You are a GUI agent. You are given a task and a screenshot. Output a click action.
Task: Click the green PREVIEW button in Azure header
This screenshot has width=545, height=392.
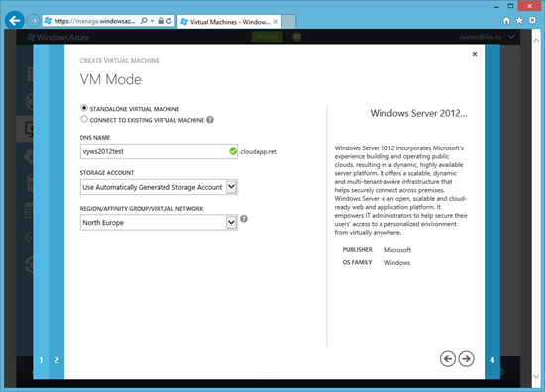tap(267, 37)
